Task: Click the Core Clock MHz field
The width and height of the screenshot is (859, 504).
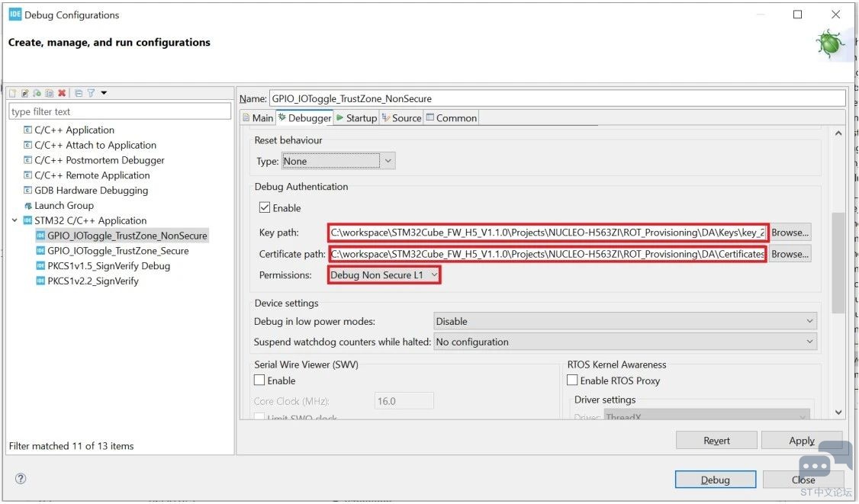Action: (x=404, y=401)
